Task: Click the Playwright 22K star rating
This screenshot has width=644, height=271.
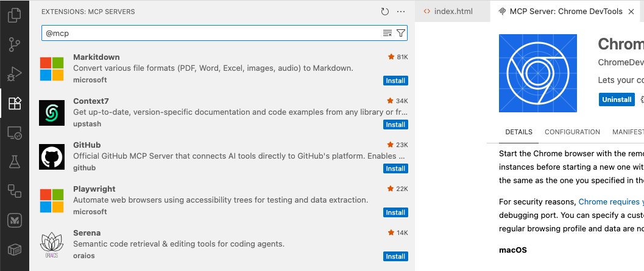Action: 398,189
